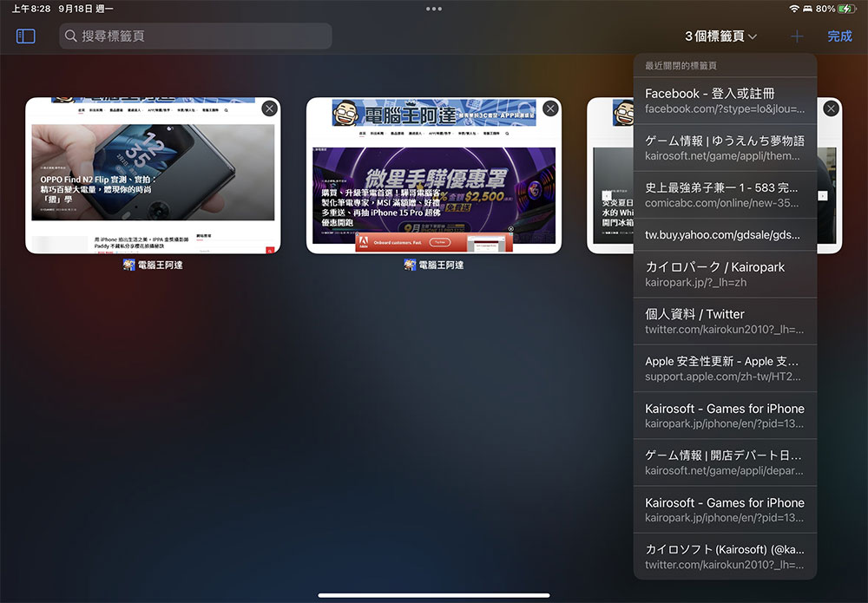Reopen 個人資料 / Twitter entry
Viewport: 868px width, 603px height.
[725, 321]
